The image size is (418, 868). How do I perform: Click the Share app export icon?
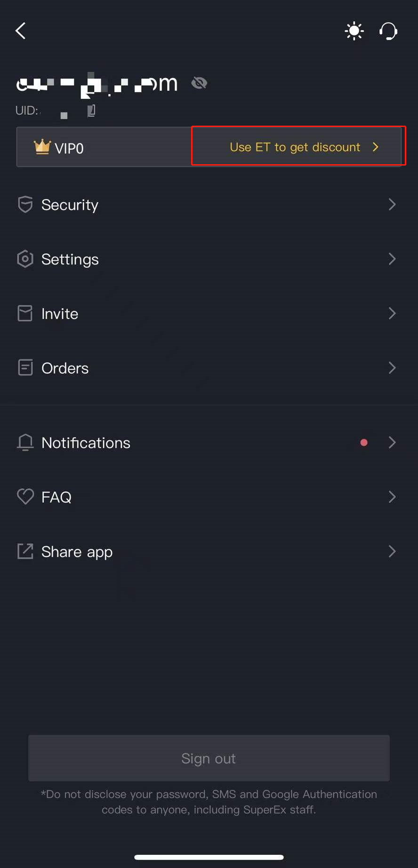pyautogui.click(x=25, y=551)
